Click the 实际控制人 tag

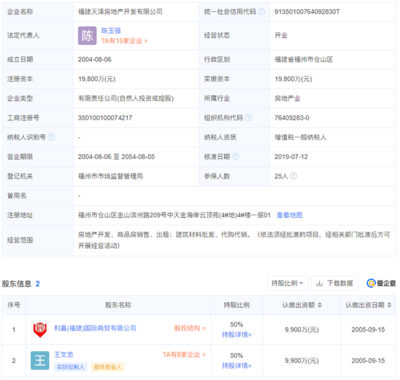pos(70,367)
